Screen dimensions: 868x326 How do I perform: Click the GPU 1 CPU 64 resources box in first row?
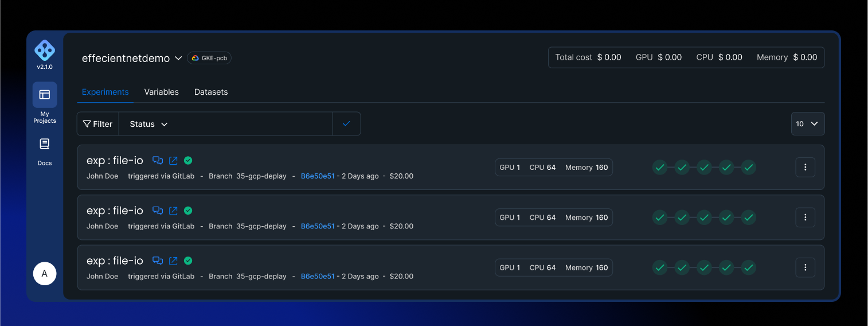tap(554, 168)
